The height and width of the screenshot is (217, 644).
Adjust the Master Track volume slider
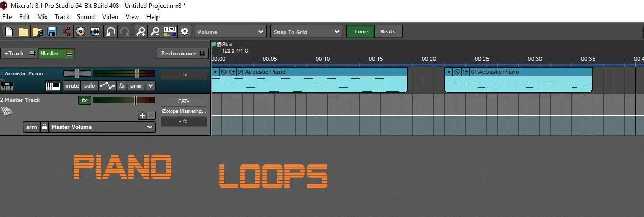(124, 100)
